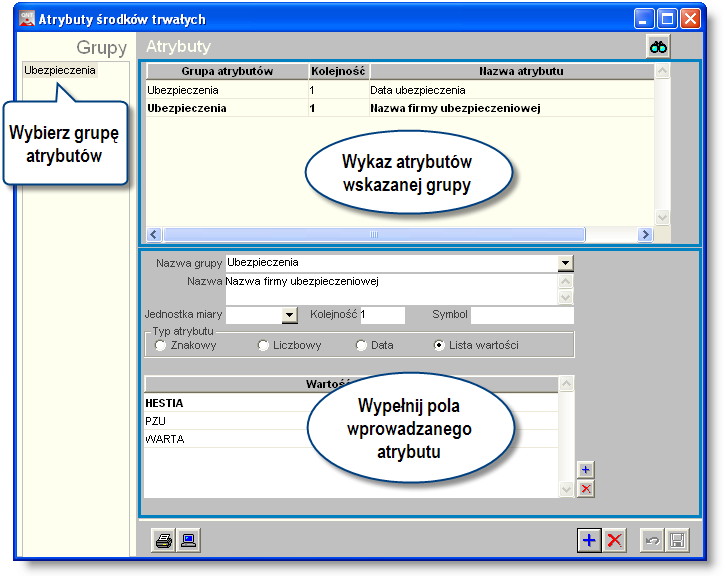Remove value with small red X button
Viewport: 726px width, 576px height.
coord(586,488)
